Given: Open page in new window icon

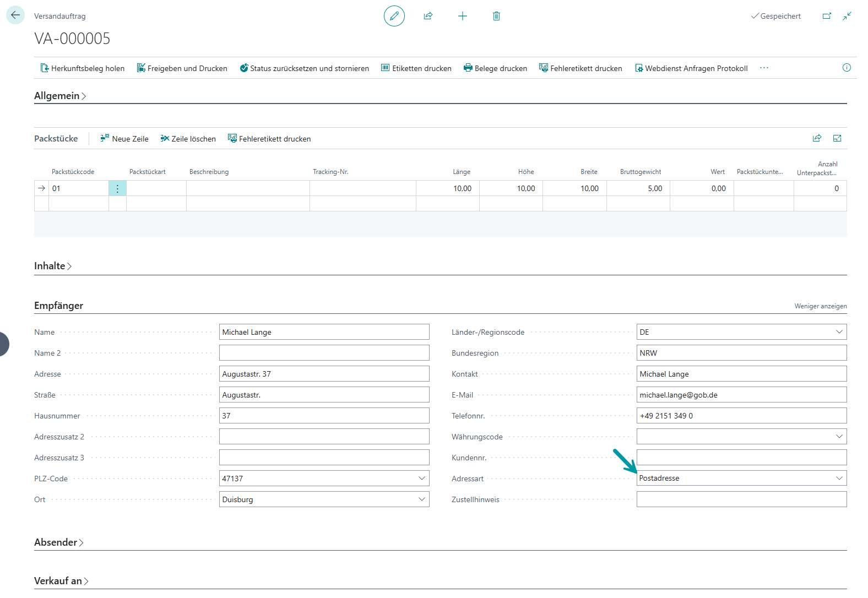Looking at the screenshot, I should pyautogui.click(x=827, y=16).
